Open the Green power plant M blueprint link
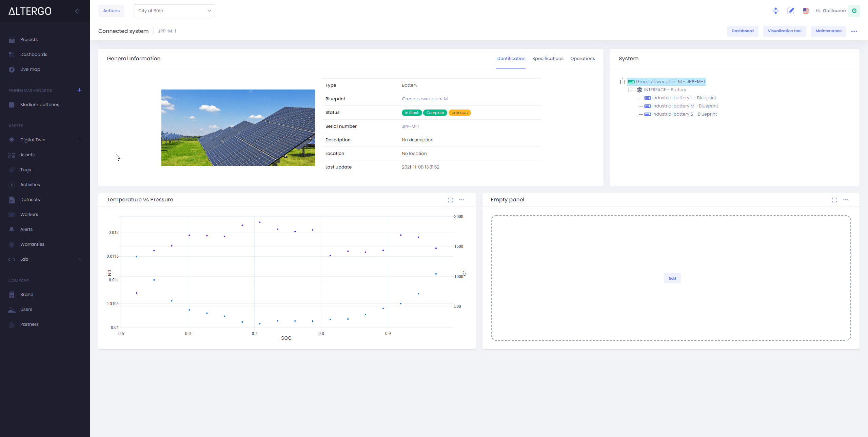868x437 pixels. (x=425, y=99)
